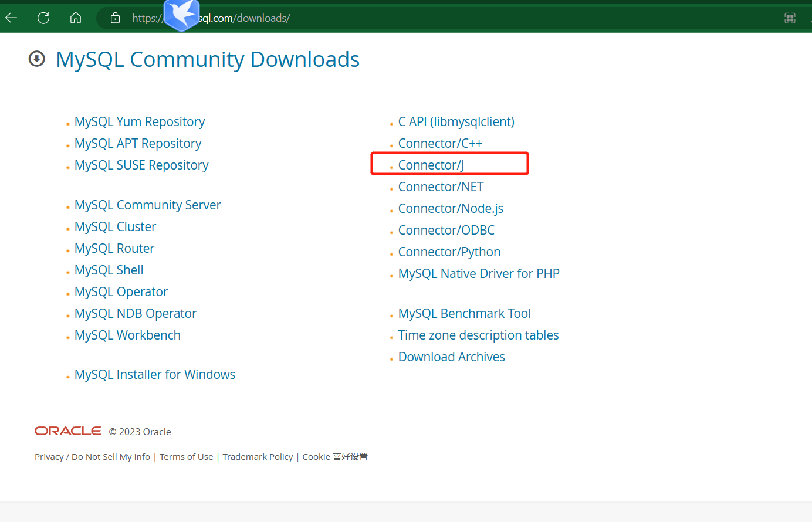Click the browser back arrow
Image resolution: width=812 pixels, height=522 pixels.
pos(11,18)
